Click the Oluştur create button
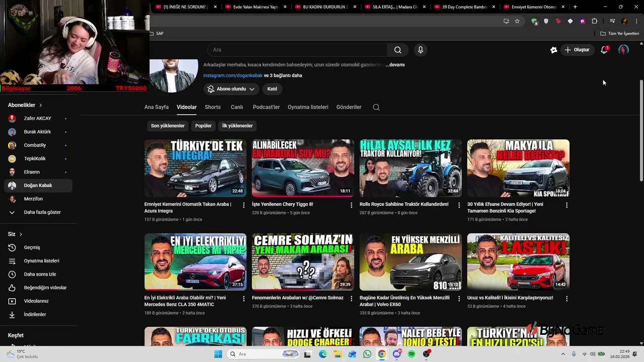This screenshot has width=644, height=362. [x=577, y=50]
